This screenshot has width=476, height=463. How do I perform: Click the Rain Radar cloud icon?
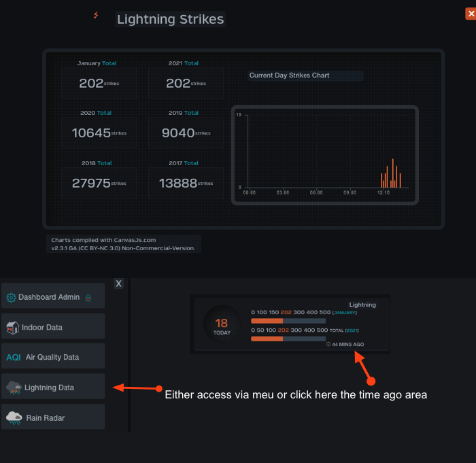(14, 417)
